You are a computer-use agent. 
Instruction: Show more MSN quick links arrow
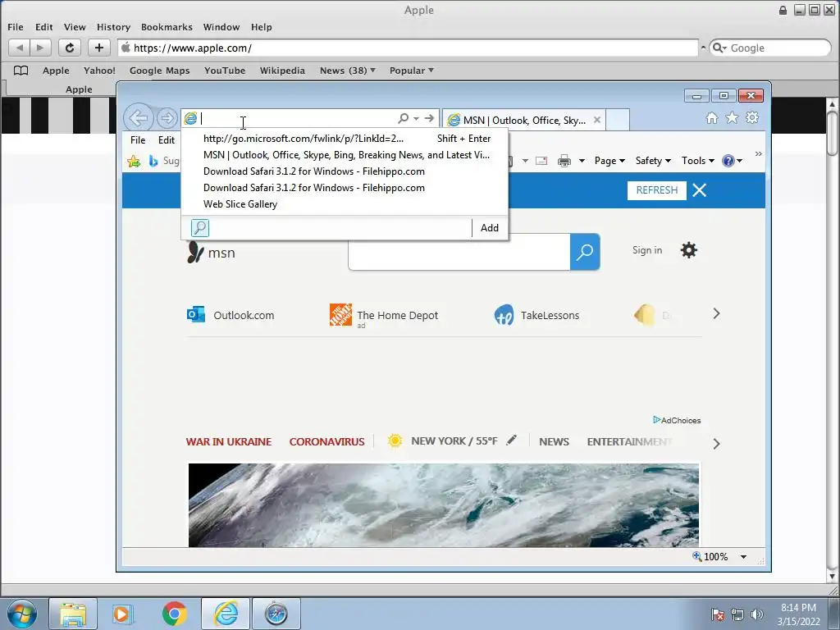(716, 313)
